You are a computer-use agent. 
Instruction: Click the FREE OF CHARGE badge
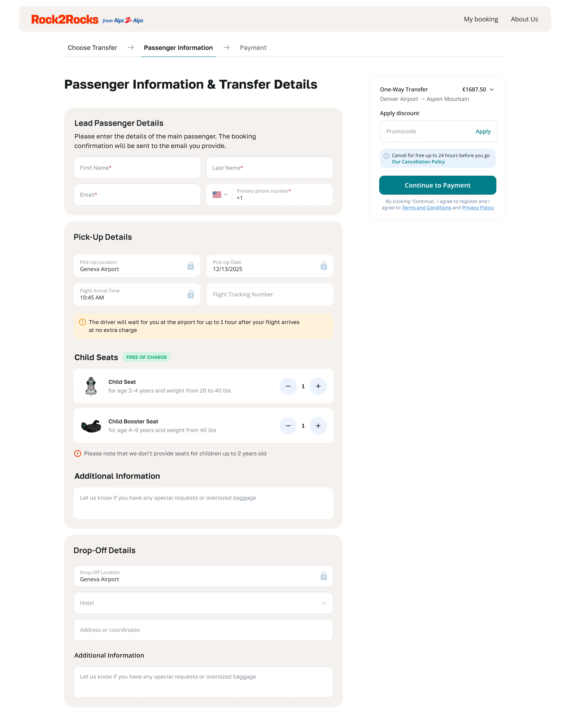[146, 357]
